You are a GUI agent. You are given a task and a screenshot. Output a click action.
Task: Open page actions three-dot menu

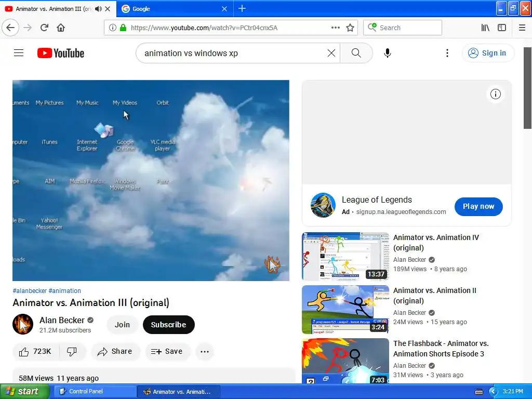(x=335, y=28)
